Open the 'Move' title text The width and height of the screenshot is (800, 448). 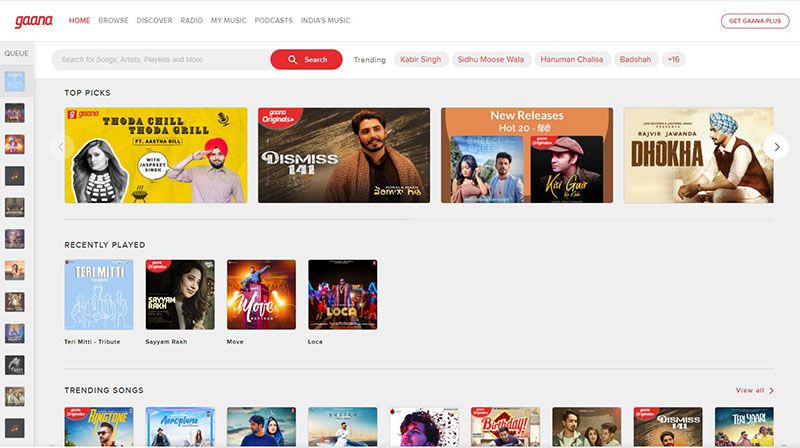(235, 342)
